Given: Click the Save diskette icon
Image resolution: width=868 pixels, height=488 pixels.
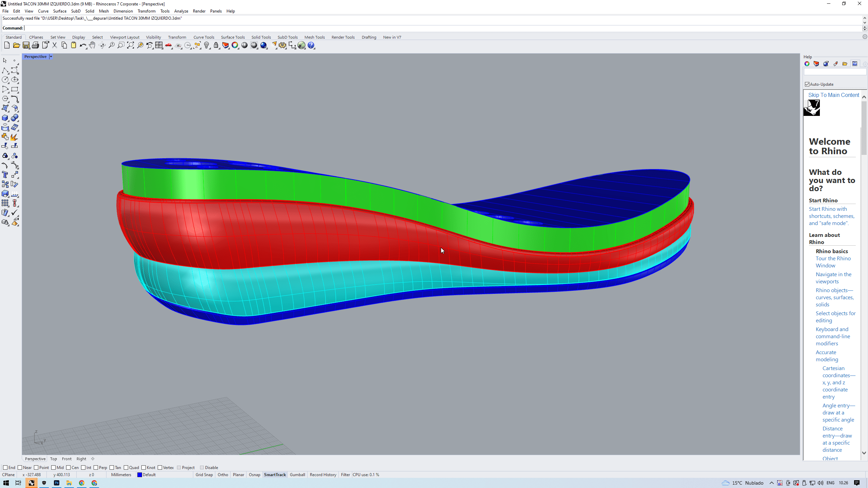Looking at the screenshot, I should pos(26,45).
